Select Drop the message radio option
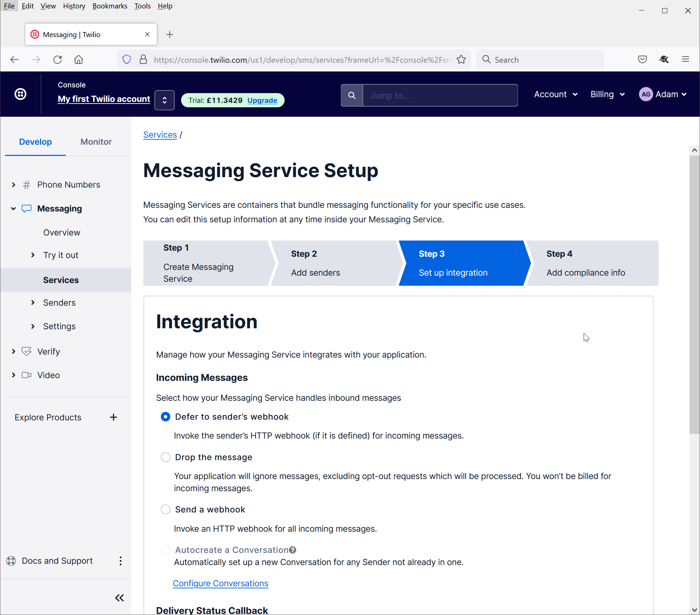This screenshot has width=700, height=615. 166,457
